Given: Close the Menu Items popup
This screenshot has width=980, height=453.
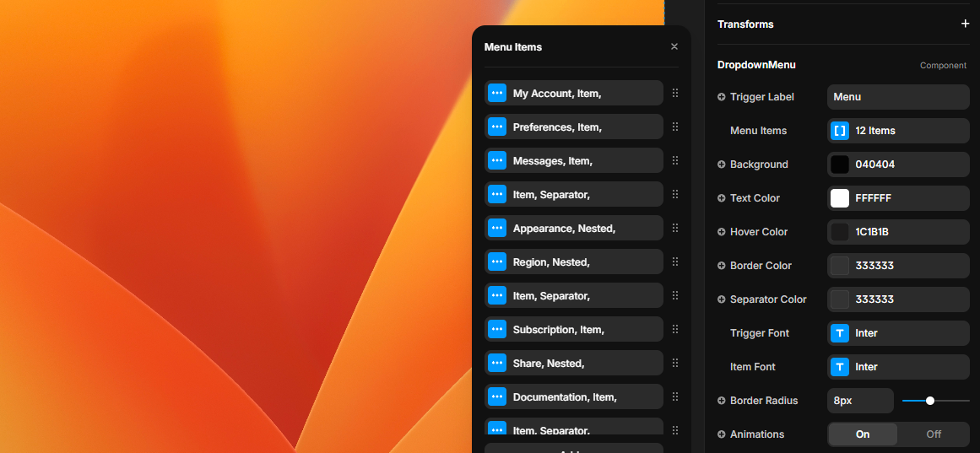Looking at the screenshot, I should pos(674,47).
